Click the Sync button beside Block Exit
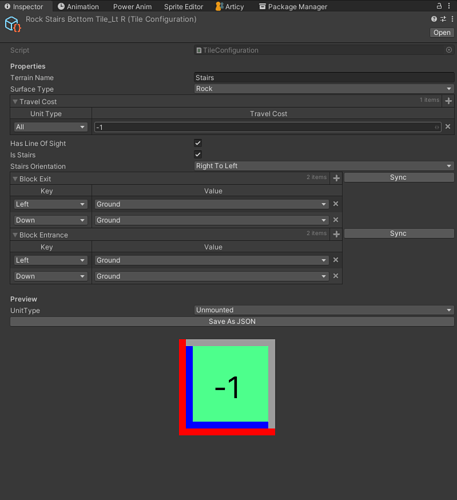The image size is (457, 500). [x=399, y=178]
